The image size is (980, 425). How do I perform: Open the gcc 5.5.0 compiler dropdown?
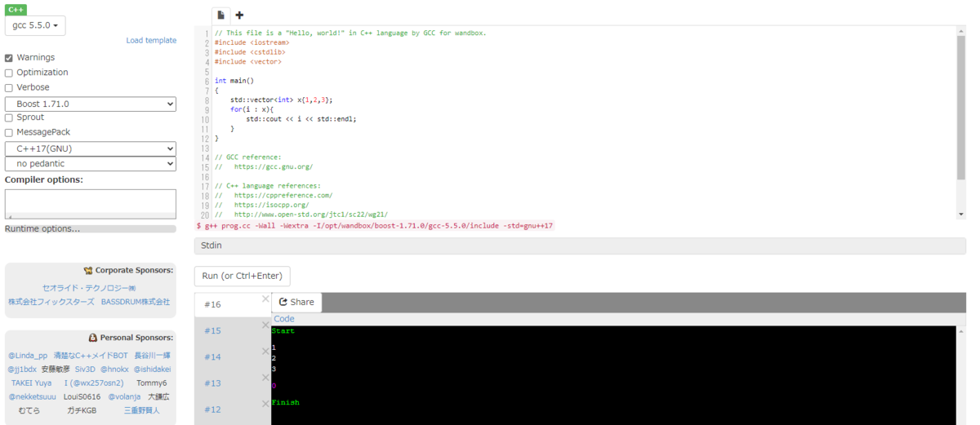click(x=35, y=25)
